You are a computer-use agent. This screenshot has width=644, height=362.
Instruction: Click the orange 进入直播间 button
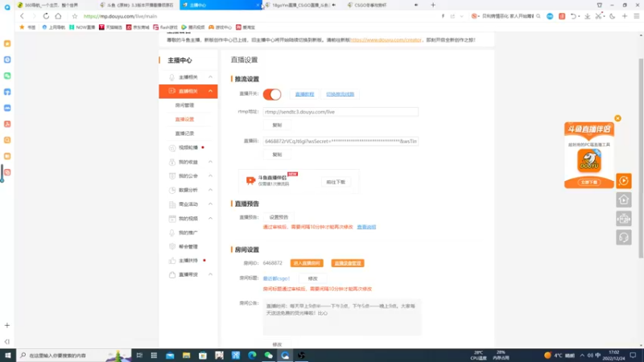pyautogui.click(x=307, y=263)
